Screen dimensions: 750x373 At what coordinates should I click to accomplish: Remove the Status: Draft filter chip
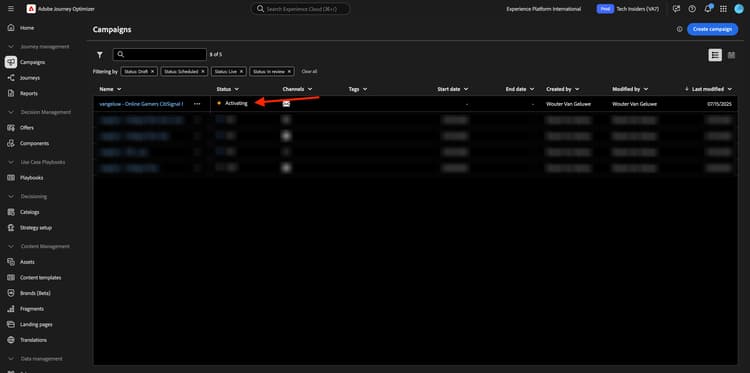pos(153,71)
